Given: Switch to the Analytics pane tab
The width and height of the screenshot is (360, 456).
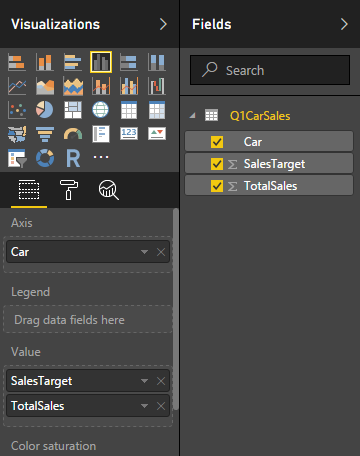Looking at the screenshot, I should [108, 190].
